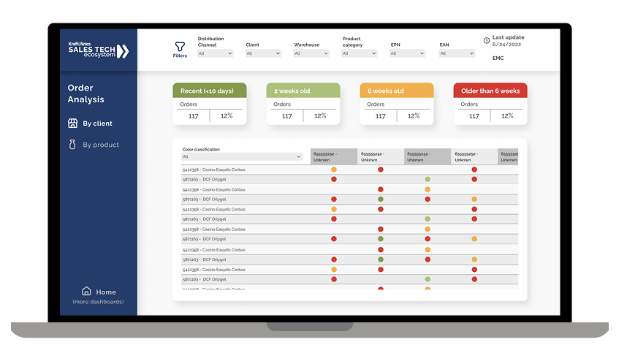The image size is (627, 364).
Task: Click the Older than 6 weeks card
Action: [490, 104]
